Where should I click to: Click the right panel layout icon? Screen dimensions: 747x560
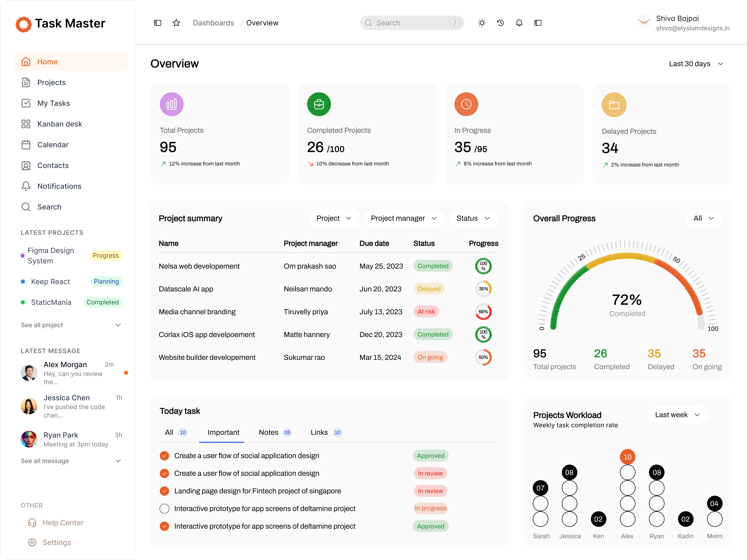(538, 23)
